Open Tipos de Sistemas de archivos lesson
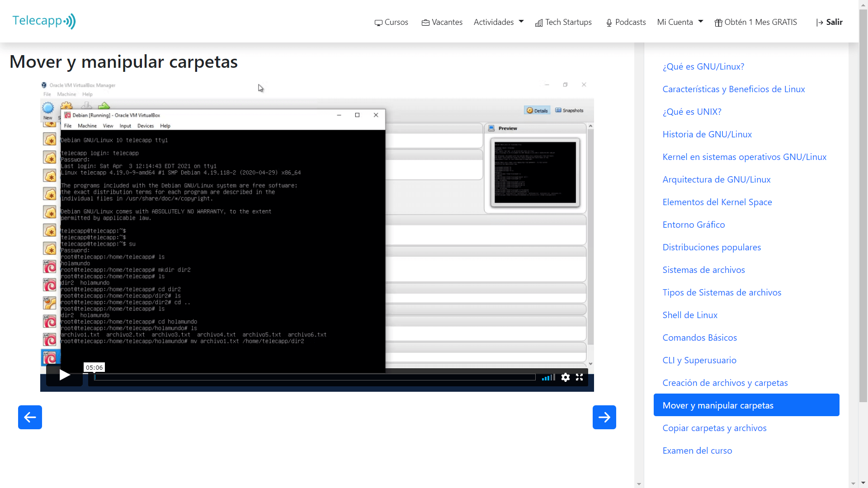The height and width of the screenshot is (488, 868). click(722, 292)
